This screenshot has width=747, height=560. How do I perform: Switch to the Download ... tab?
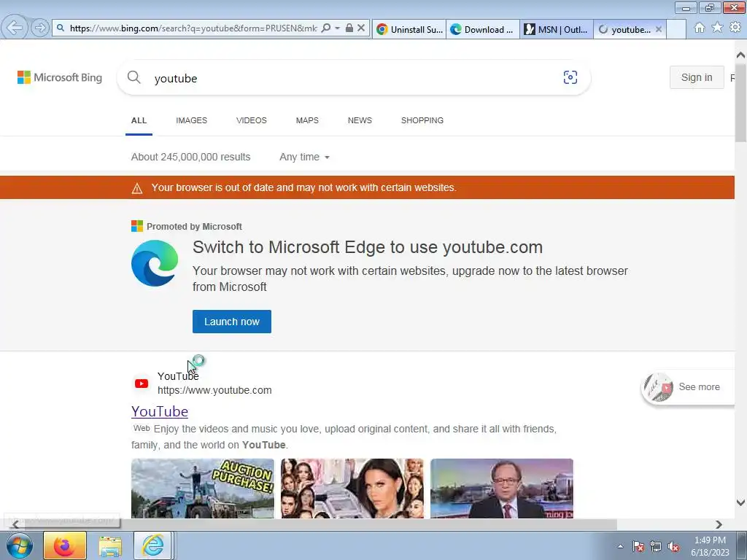click(x=483, y=29)
